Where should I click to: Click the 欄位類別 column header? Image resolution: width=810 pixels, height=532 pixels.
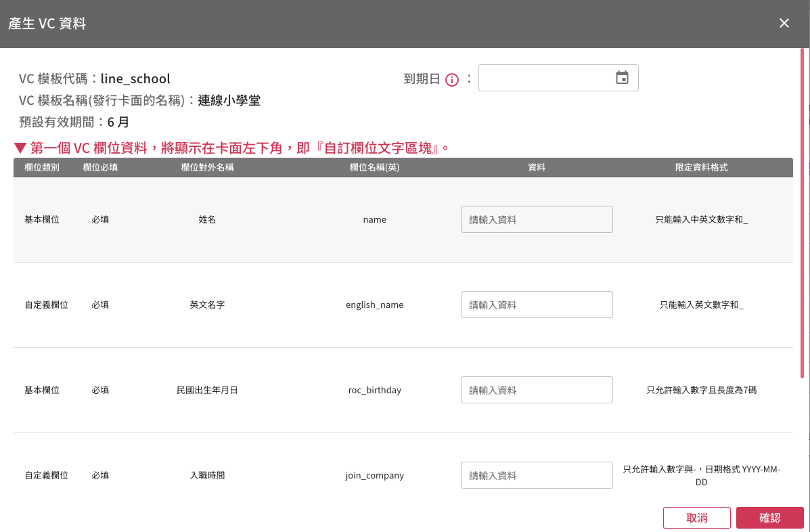42,167
